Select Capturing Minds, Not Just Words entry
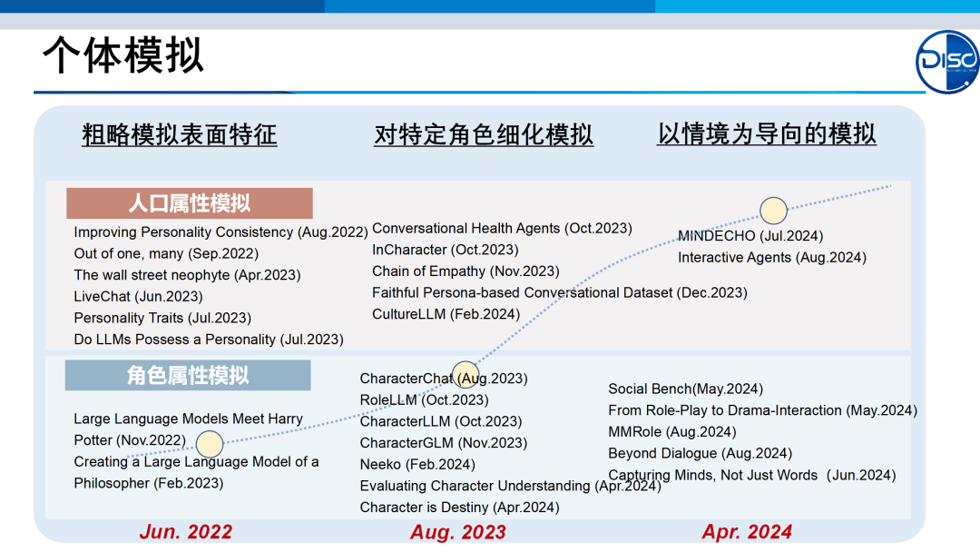This screenshot has height=552, width=980. click(x=752, y=475)
